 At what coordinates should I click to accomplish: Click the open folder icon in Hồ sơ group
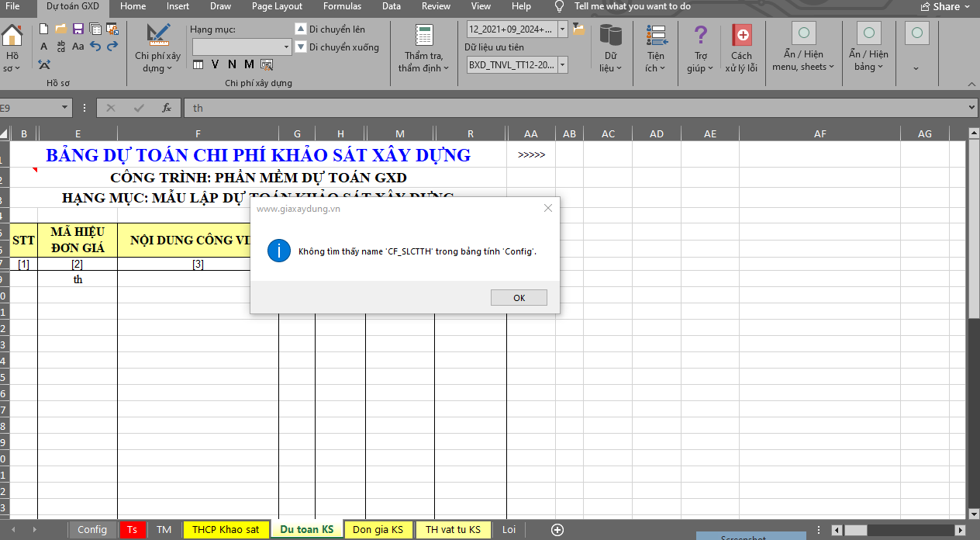(x=60, y=29)
